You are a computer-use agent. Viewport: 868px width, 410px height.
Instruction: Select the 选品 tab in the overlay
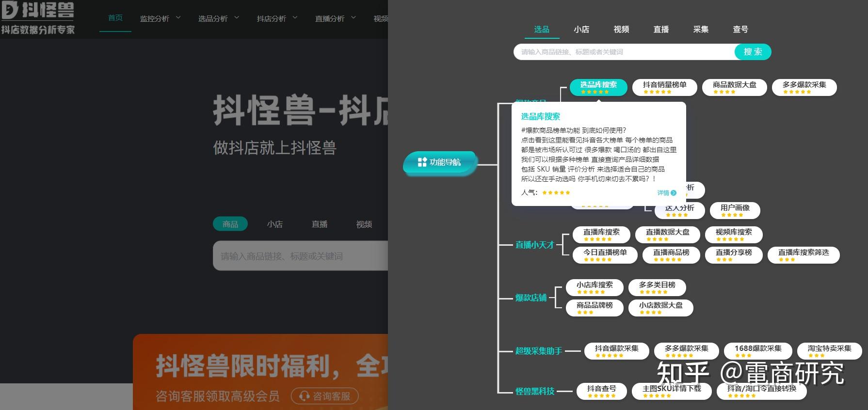coord(542,30)
